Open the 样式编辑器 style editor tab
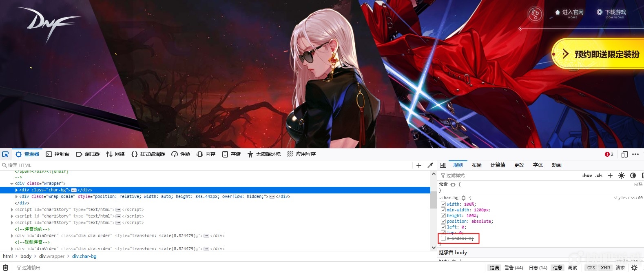This screenshot has width=644, height=273. point(148,154)
